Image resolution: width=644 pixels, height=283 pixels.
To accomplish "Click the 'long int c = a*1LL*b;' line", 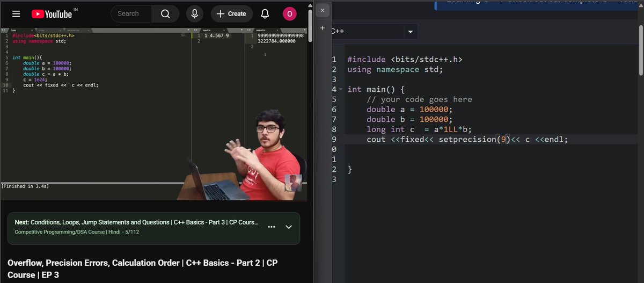I will (x=419, y=129).
